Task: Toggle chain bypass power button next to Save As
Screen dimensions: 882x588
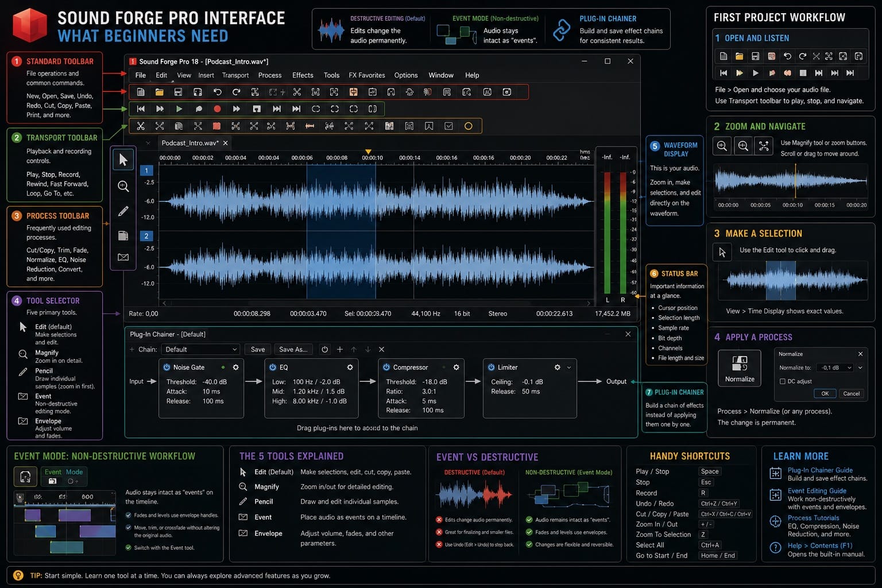Action: coord(325,349)
